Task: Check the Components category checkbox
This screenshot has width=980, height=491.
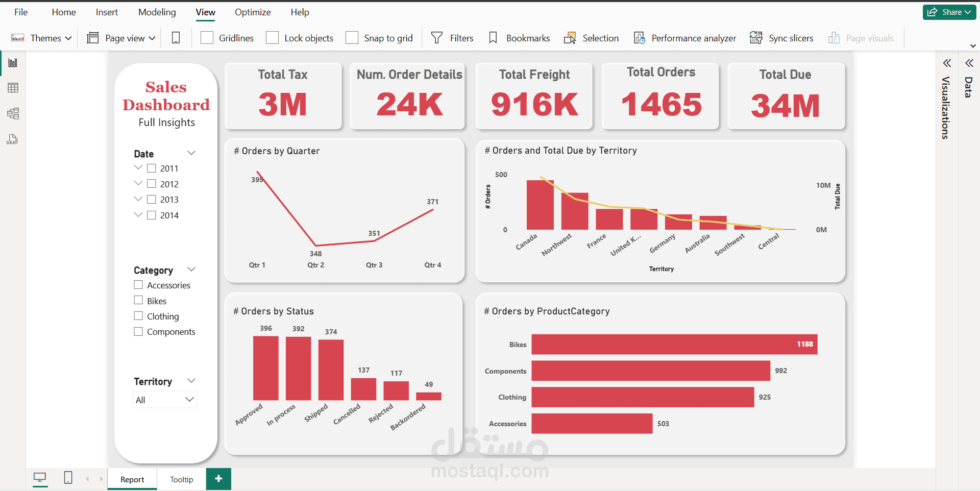Action: click(138, 331)
